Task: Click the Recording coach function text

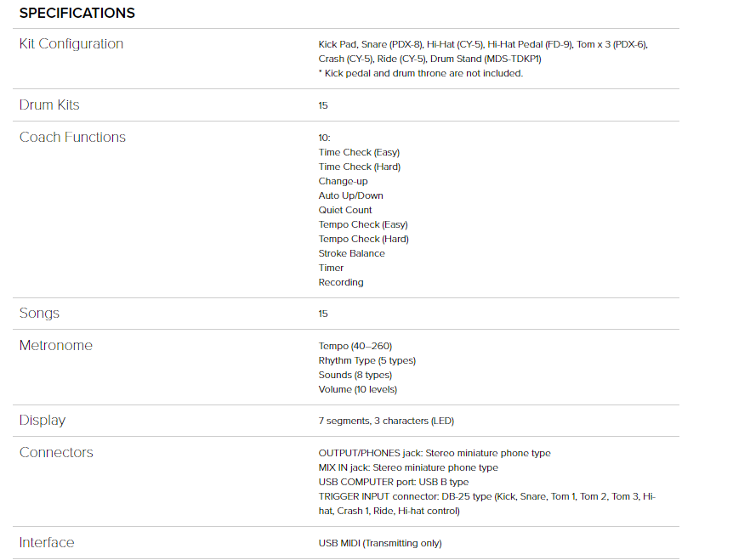Action: pyautogui.click(x=341, y=282)
